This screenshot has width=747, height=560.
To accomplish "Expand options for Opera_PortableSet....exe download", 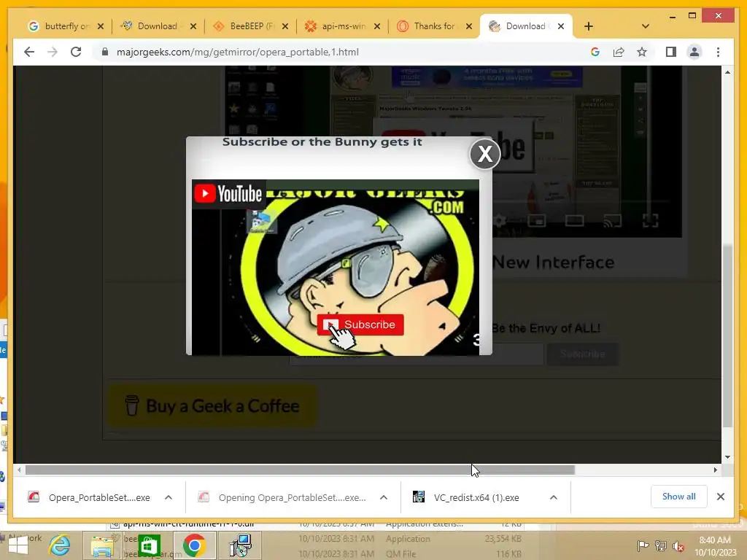I will [169, 497].
